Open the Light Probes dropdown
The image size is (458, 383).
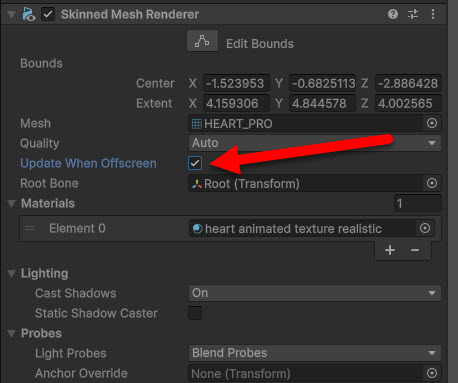[315, 353]
